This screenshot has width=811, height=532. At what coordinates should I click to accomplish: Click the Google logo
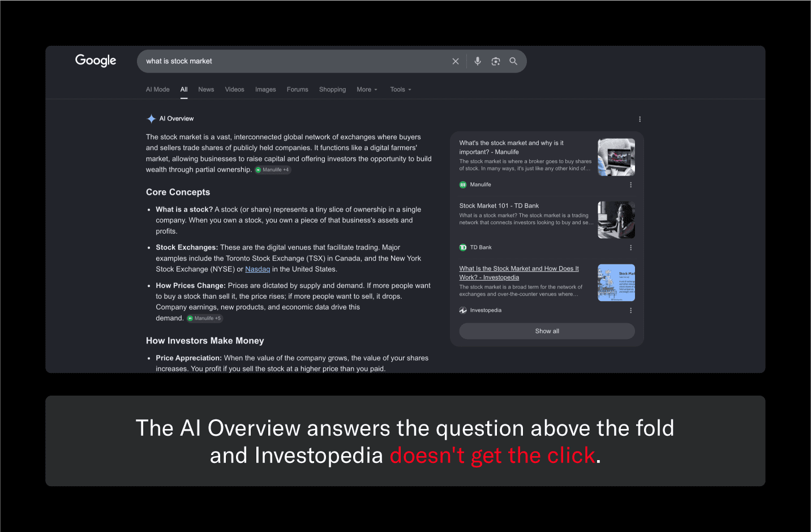pyautogui.click(x=96, y=61)
